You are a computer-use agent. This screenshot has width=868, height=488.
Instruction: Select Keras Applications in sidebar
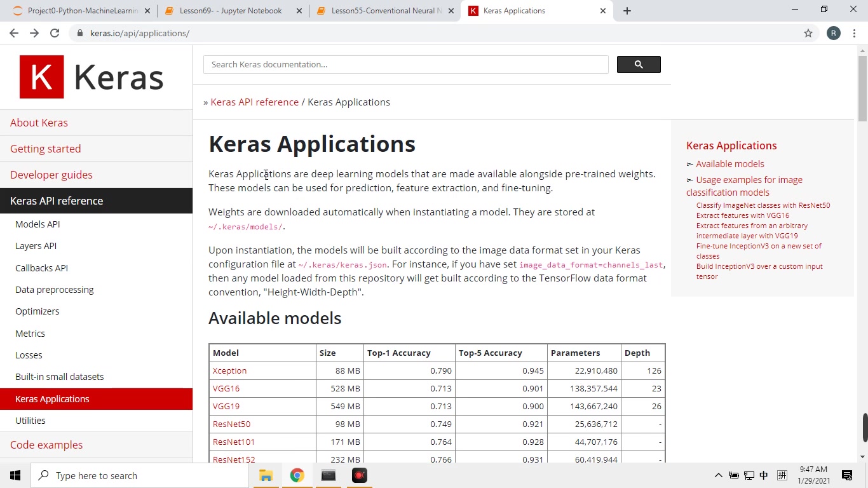[x=96, y=399]
